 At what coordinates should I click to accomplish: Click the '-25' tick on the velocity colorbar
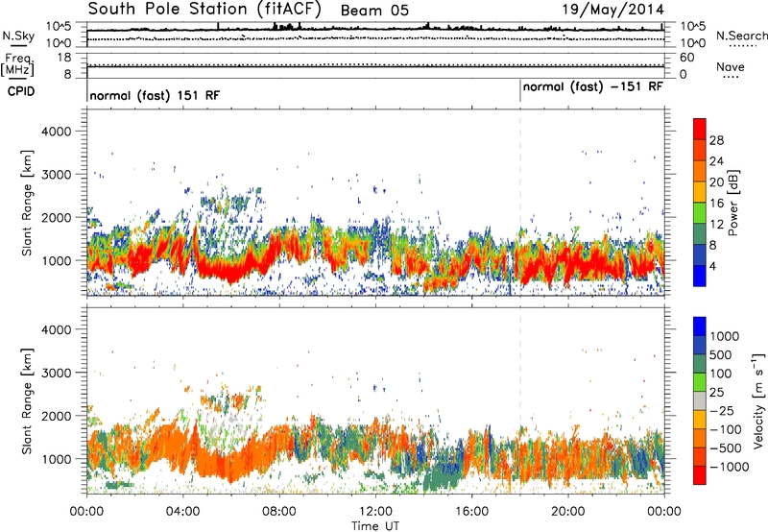point(722,410)
